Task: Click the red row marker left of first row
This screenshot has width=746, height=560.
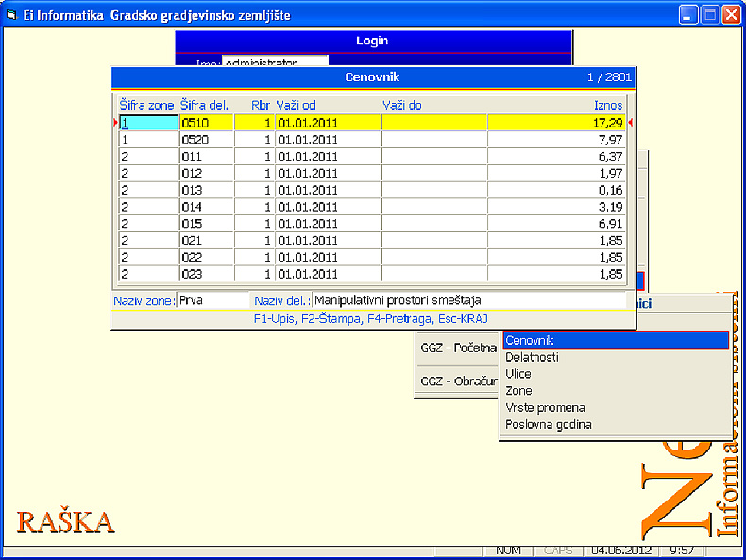Action: pyautogui.click(x=116, y=123)
